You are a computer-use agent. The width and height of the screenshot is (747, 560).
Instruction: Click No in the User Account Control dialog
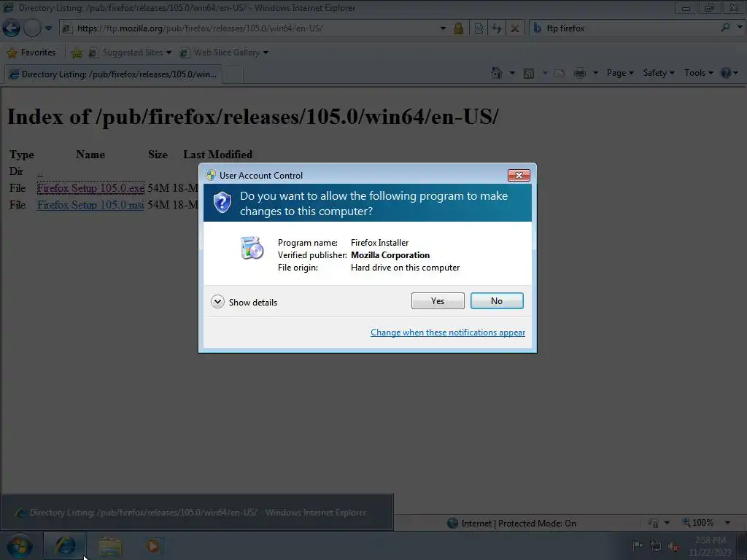pos(496,301)
